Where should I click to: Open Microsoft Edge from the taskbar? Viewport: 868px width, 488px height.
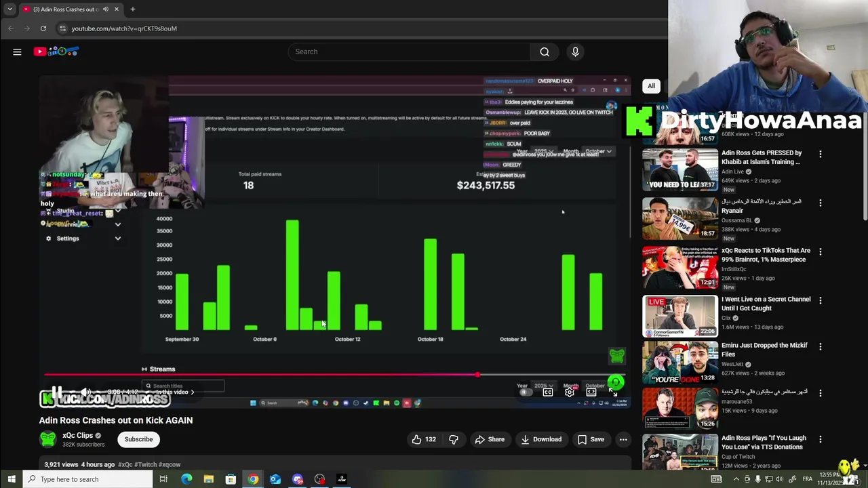(186, 479)
